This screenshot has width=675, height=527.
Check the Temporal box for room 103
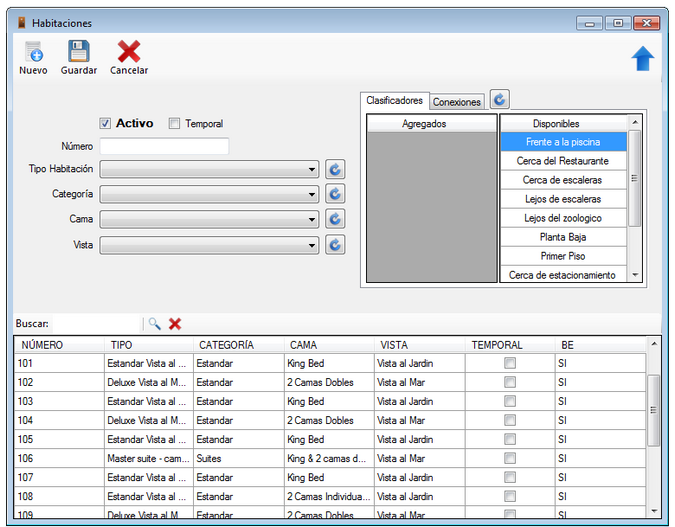[510, 401]
